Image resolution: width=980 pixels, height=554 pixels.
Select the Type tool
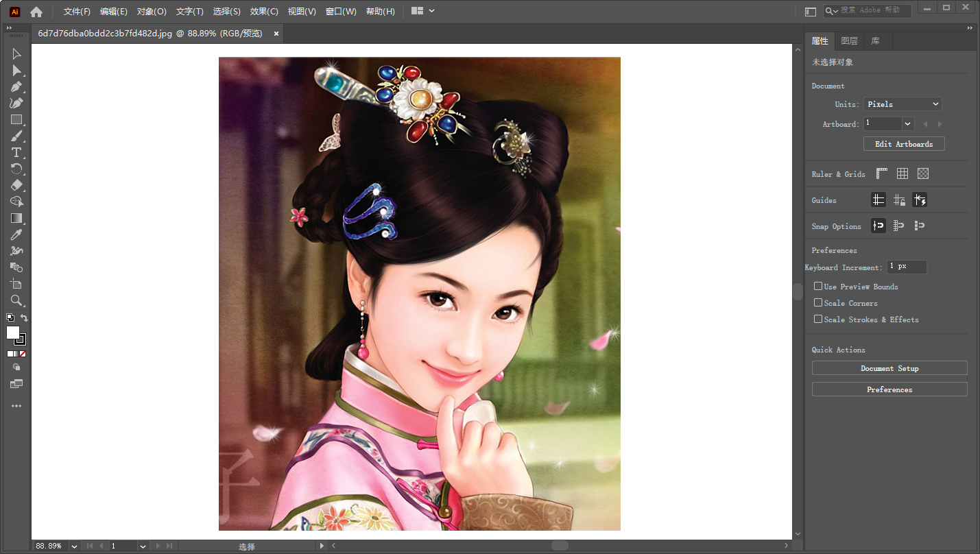click(16, 152)
